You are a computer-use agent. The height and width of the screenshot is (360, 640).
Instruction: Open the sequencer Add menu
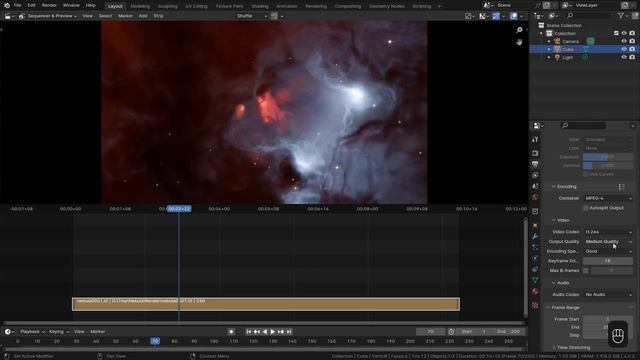pyautogui.click(x=143, y=16)
